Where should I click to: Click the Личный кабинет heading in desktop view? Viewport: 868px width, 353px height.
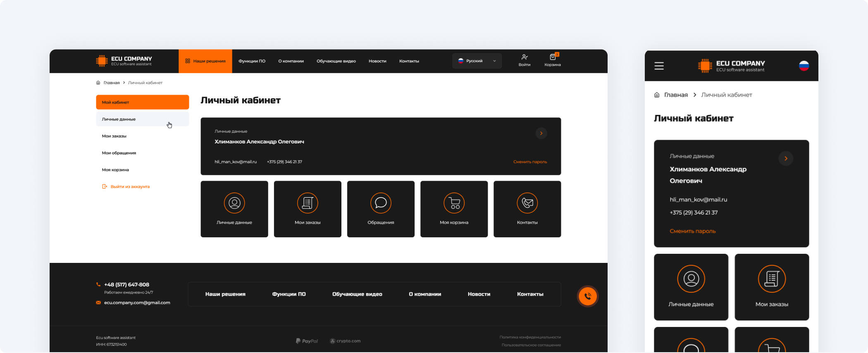[241, 100]
